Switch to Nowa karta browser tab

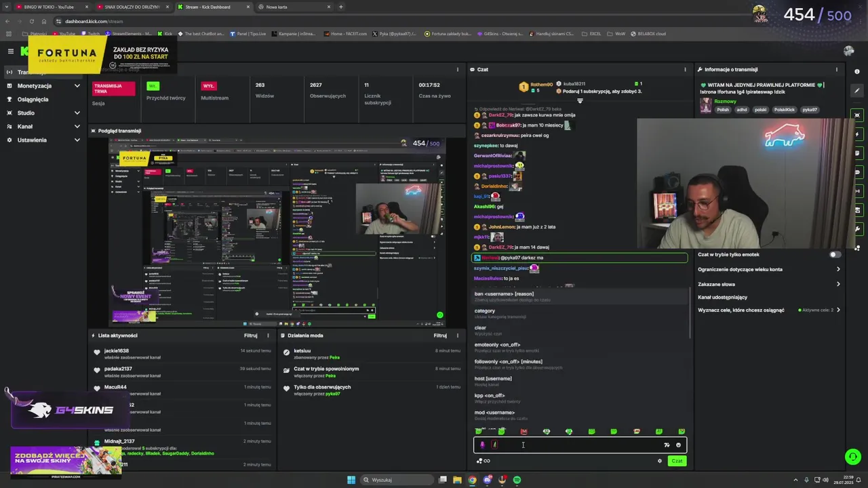click(x=295, y=7)
